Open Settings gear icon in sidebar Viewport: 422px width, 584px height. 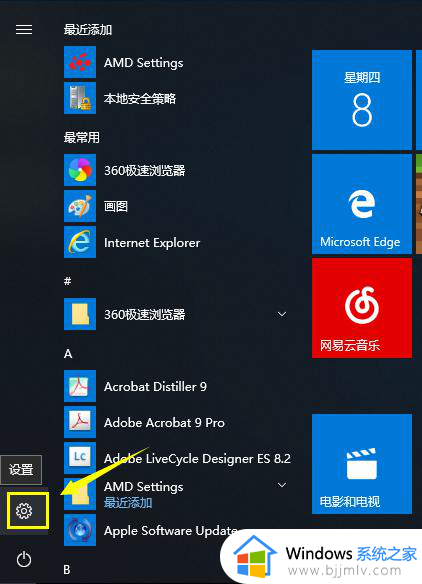point(24,511)
